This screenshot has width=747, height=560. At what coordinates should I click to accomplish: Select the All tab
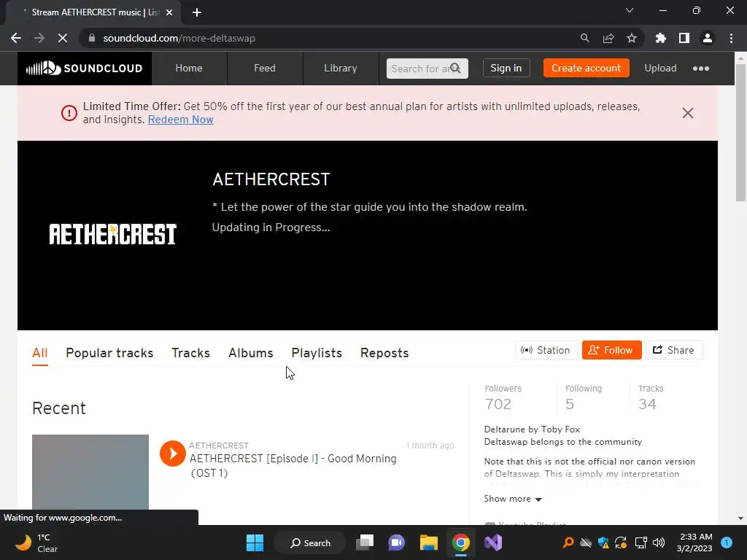[x=39, y=353]
